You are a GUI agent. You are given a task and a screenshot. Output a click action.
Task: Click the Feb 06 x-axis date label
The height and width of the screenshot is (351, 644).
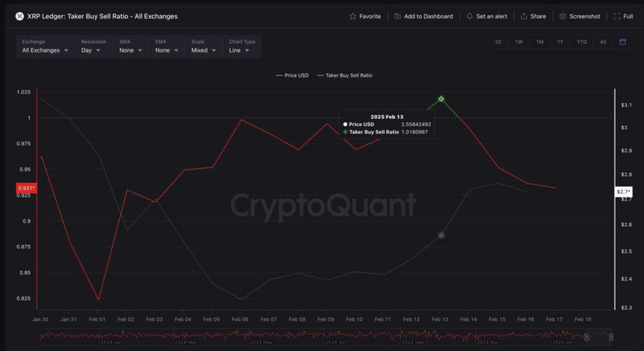click(x=240, y=320)
